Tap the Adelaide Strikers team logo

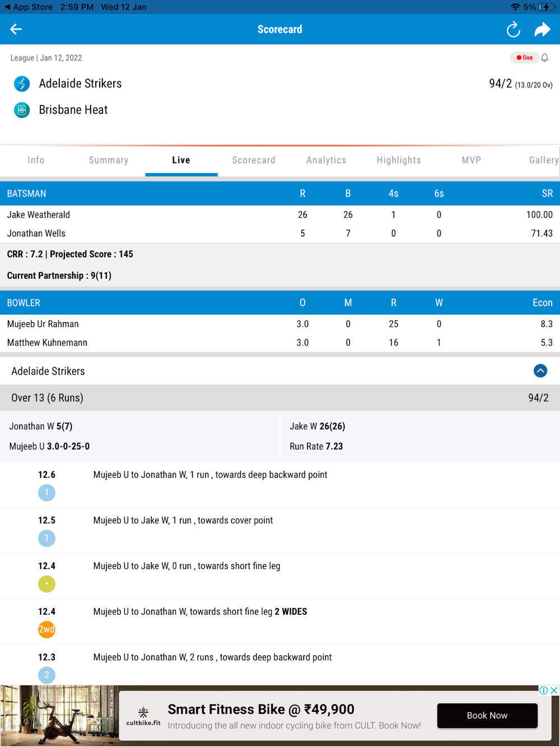pos(22,84)
